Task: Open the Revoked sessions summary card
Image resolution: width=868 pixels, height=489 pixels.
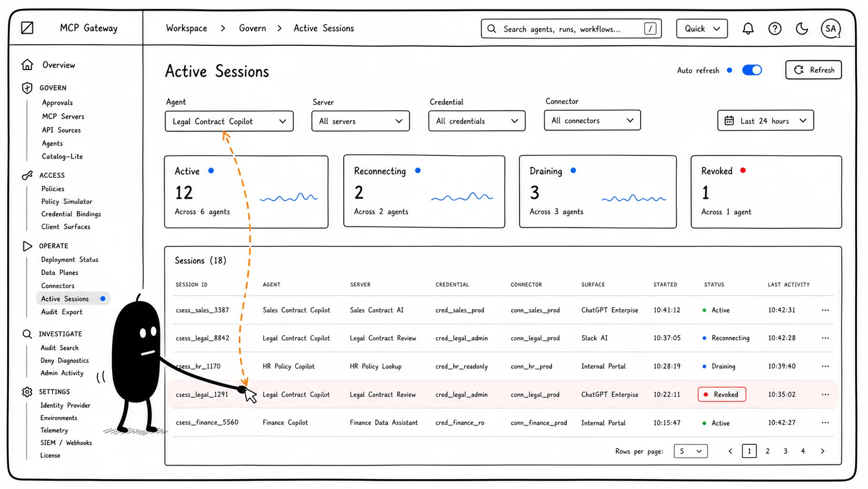Action: [766, 192]
